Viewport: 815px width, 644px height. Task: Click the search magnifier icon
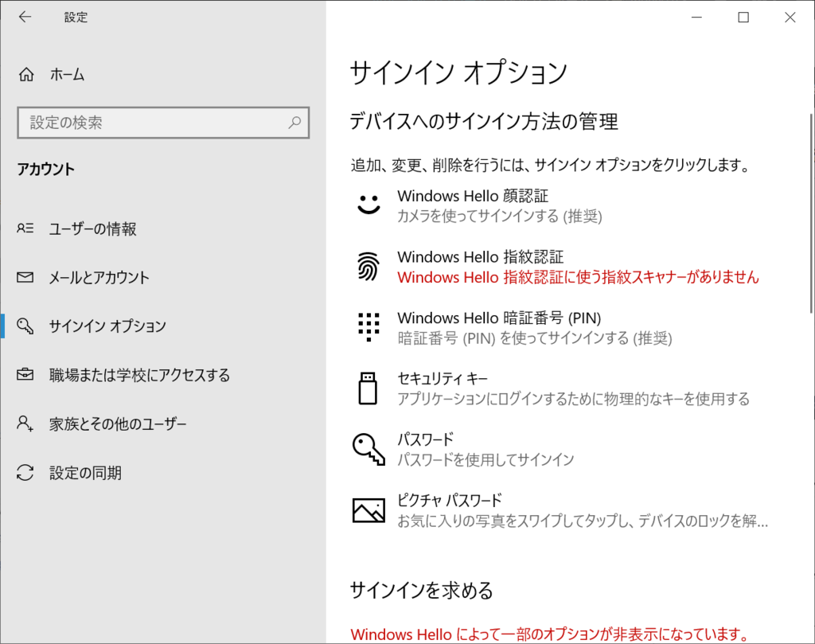click(x=294, y=123)
